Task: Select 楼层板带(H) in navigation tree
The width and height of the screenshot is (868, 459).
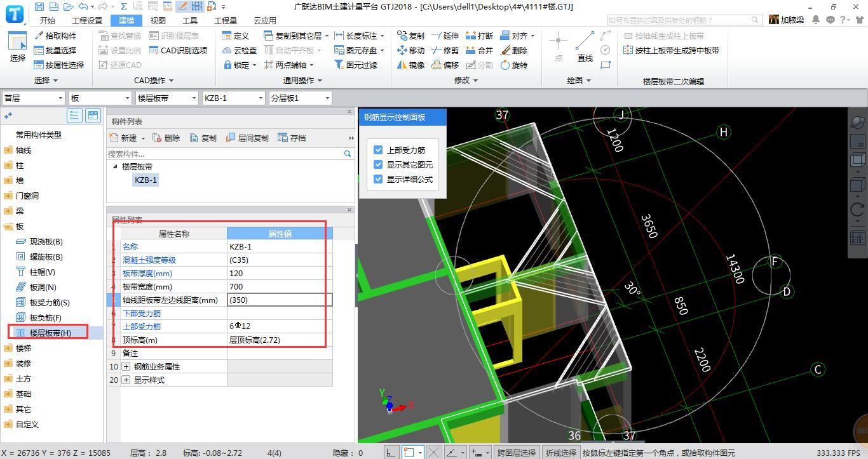Action: (50, 333)
